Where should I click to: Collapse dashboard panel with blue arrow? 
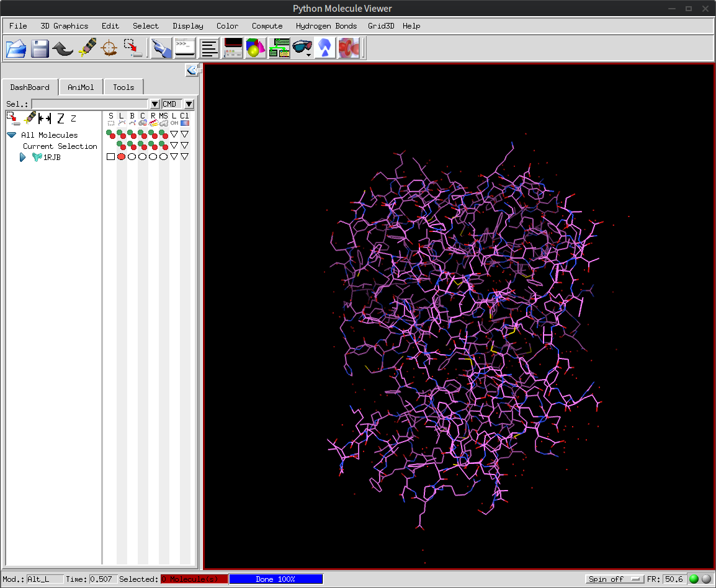[x=192, y=70]
